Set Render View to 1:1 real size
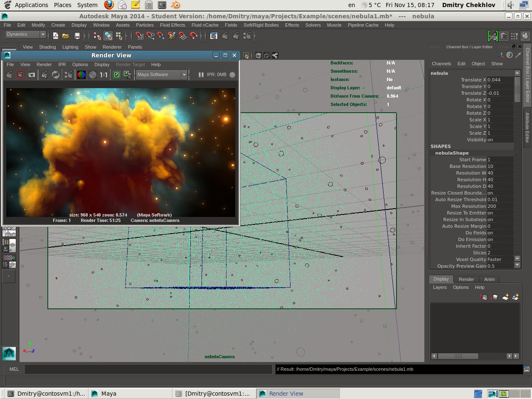This screenshot has width=532, height=399. [x=104, y=75]
